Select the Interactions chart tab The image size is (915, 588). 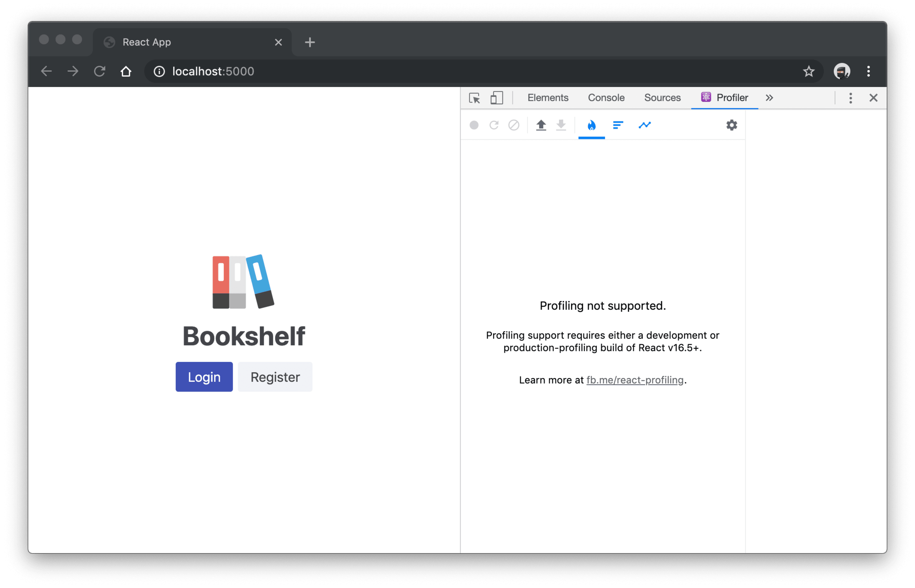pos(645,125)
